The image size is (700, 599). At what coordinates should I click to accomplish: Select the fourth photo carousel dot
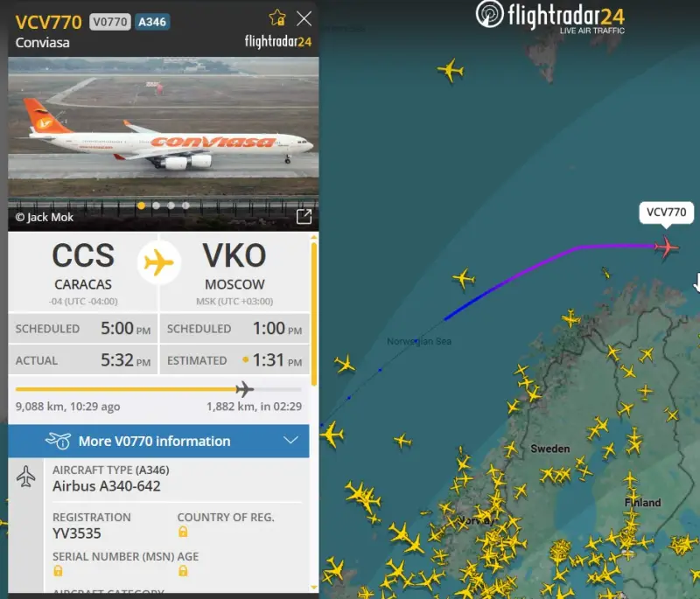[x=185, y=205]
